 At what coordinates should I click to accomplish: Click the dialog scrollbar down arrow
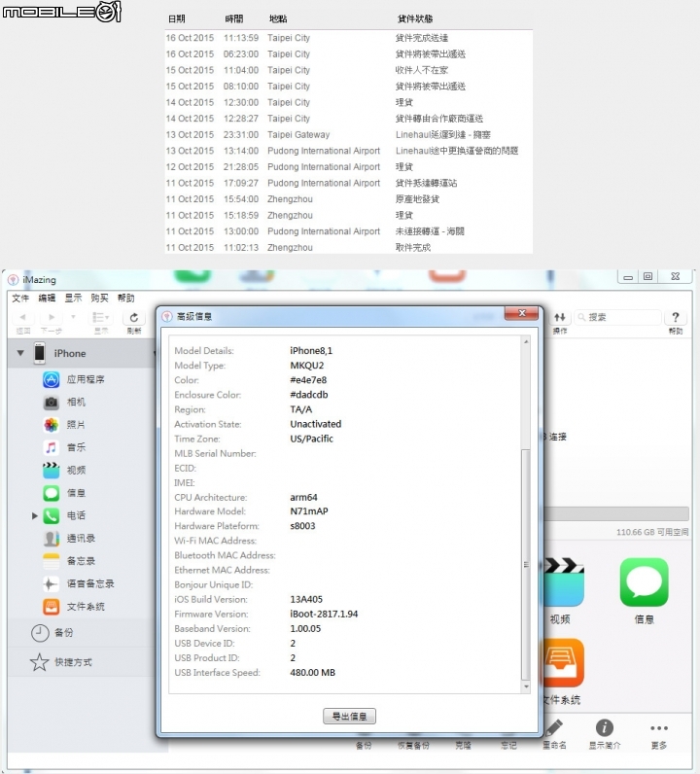(526, 686)
